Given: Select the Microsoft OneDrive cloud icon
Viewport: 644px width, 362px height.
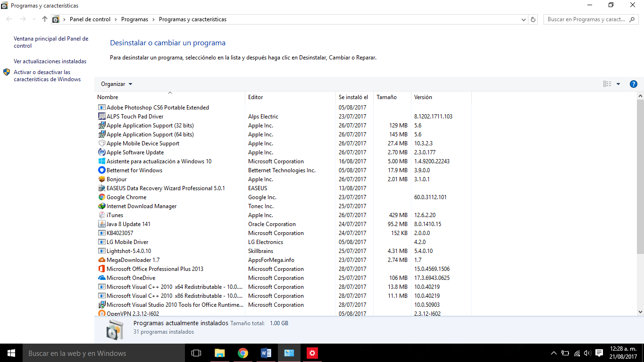Looking at the screenshot, I should coord(102,278).
